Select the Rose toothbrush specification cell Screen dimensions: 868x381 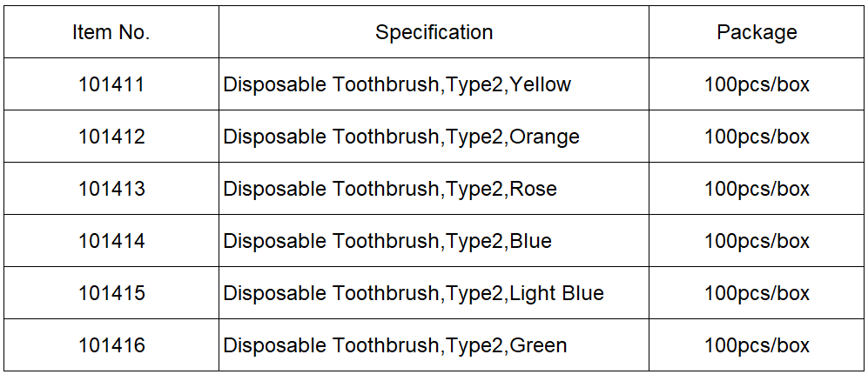coord(434,189)
